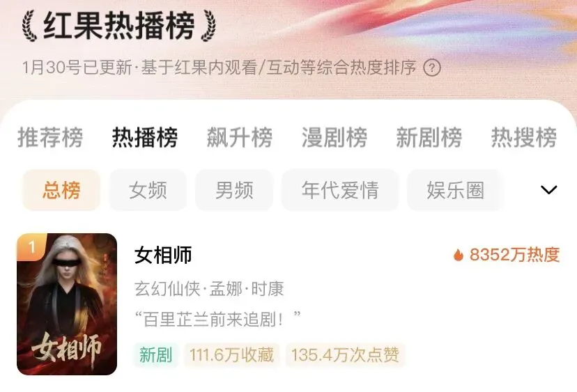
Task: Go to 漫剧榜 tab
Action: (334, 138)
